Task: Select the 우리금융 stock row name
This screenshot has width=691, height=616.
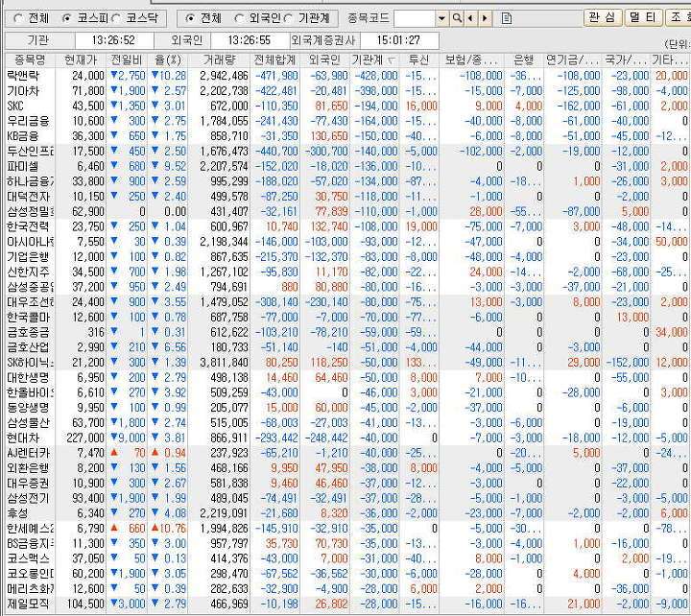Action: pos(28,121)
